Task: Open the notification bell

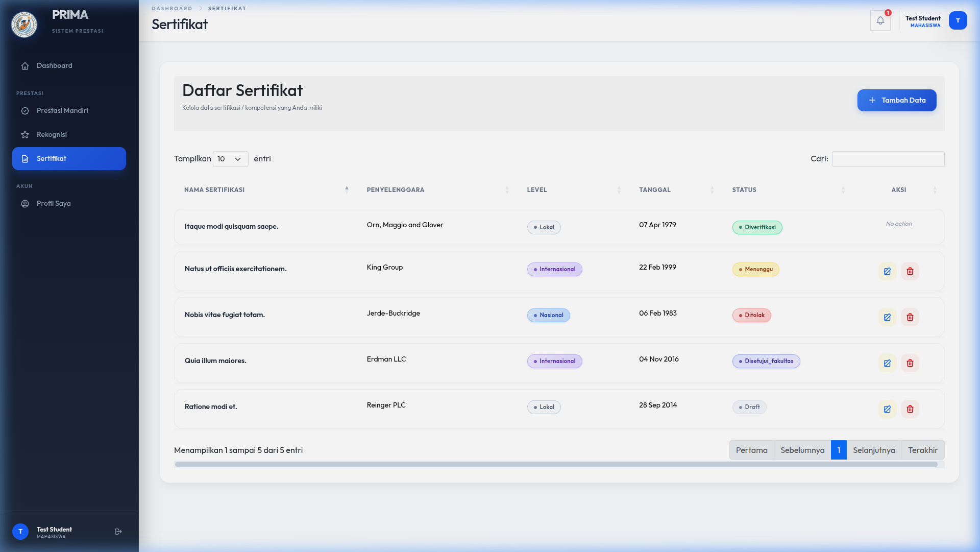Action: [x=880, y=21]
